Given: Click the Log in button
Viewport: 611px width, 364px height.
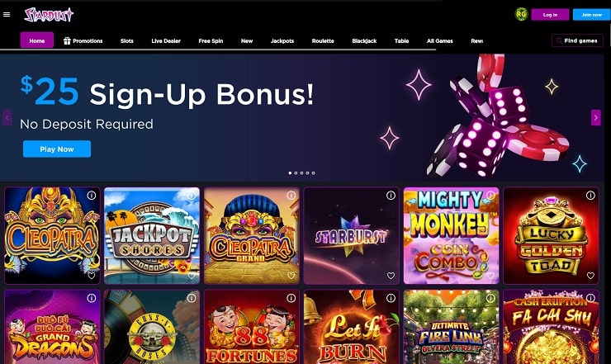Looking at the screenshot, I should pyautogui.click(x=550, y=15).
